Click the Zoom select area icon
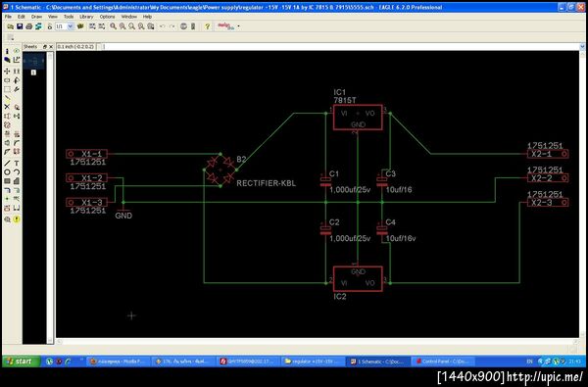 (x=150, y=26)
